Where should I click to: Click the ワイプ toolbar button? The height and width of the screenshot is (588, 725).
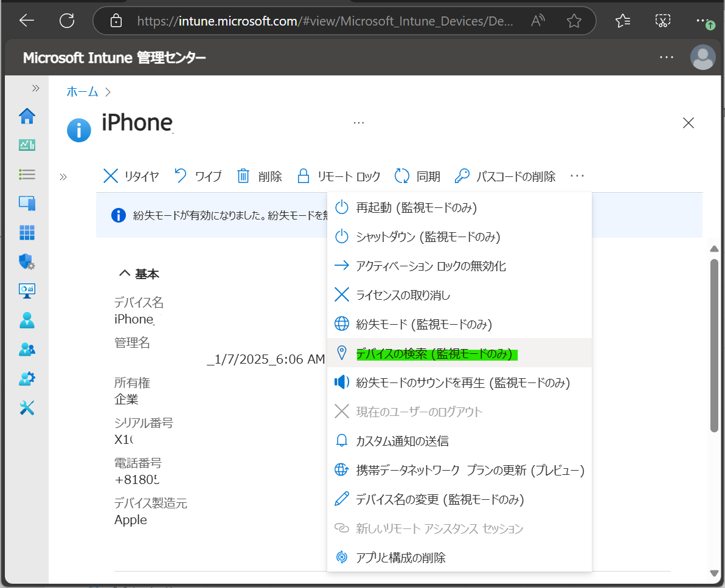click(198, 176)
